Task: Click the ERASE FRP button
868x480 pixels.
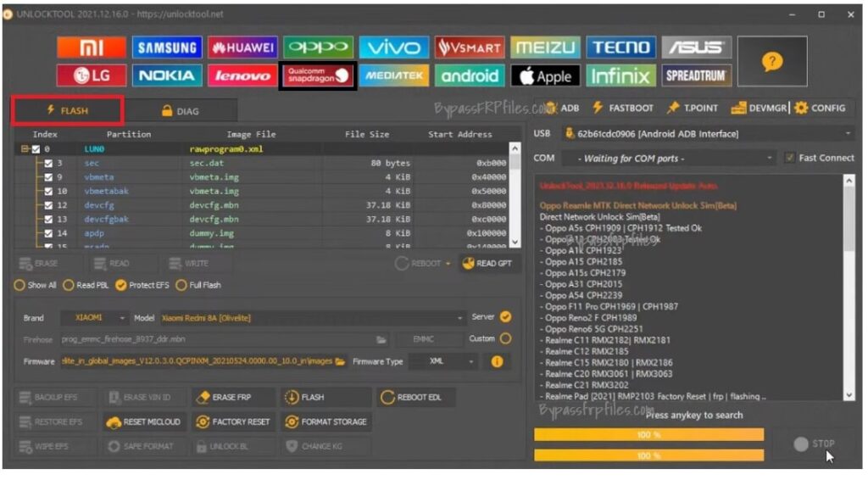Action: tap(232, 397)
